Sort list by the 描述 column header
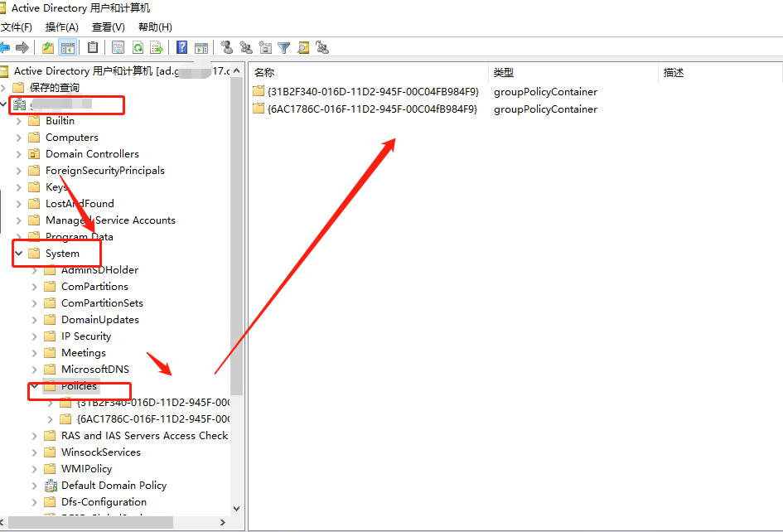Screen dimensions: 783x532 pos(720,72)
